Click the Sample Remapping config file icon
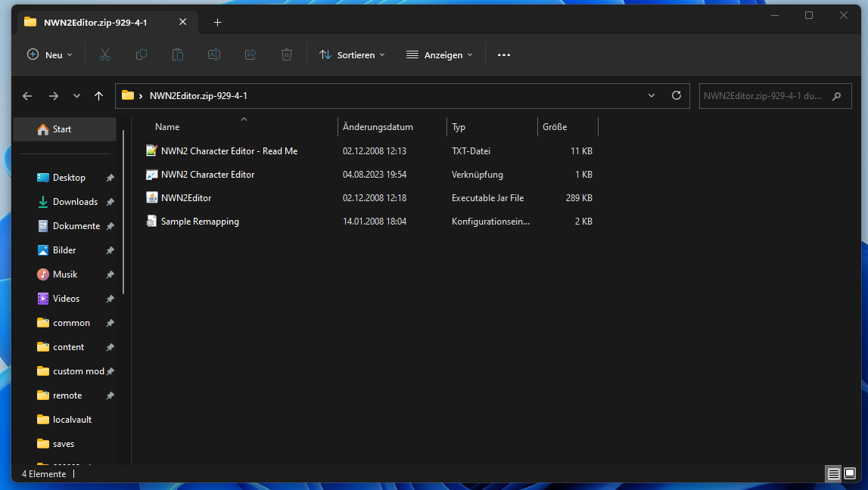The image size is (868, 490). 151,222
